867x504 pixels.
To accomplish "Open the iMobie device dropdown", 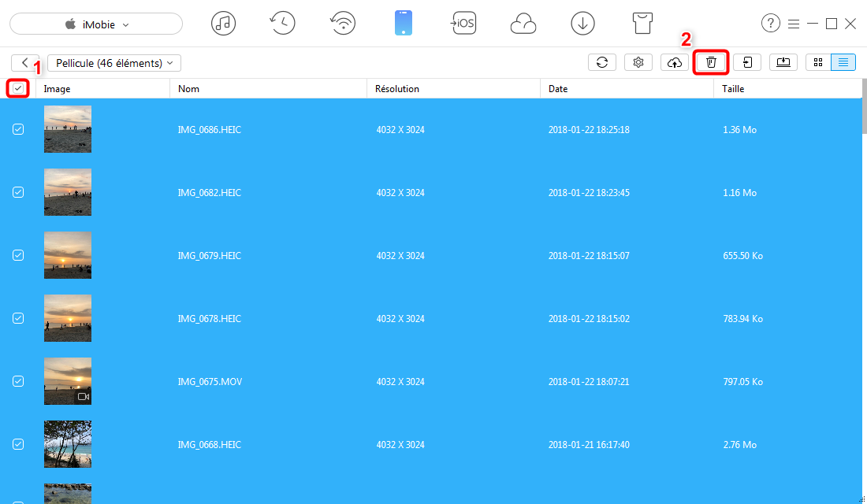I will point(96,24).
